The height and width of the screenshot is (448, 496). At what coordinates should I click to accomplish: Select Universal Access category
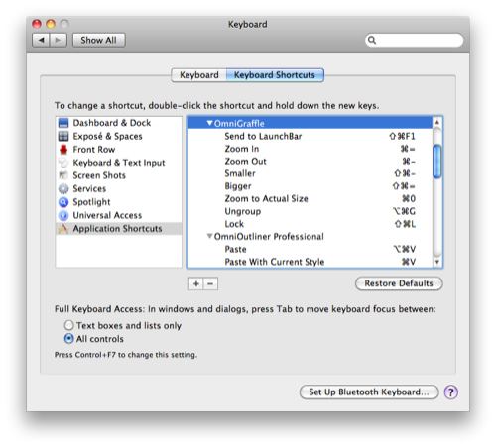119,215
